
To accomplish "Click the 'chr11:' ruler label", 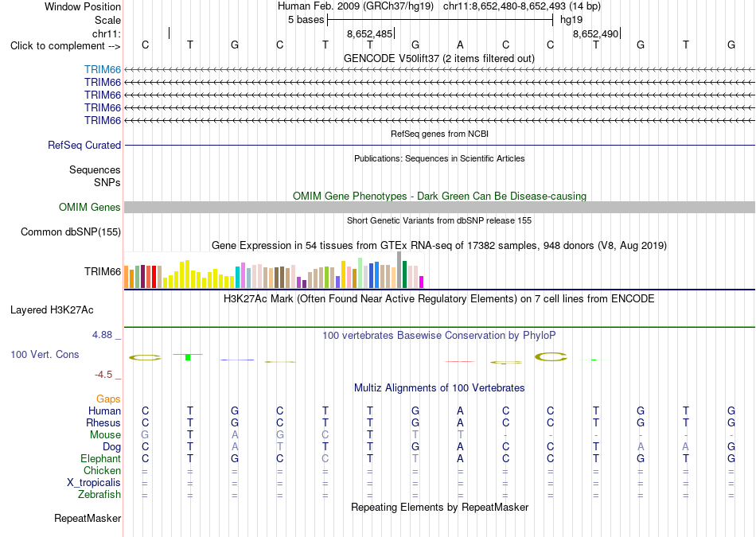I will point(106,33).
